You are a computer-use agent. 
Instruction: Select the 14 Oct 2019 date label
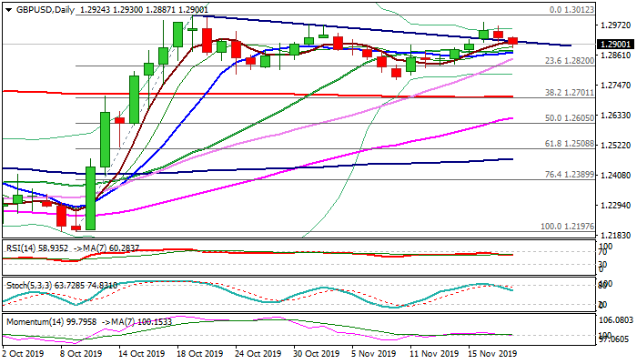(x=142, y=354)
